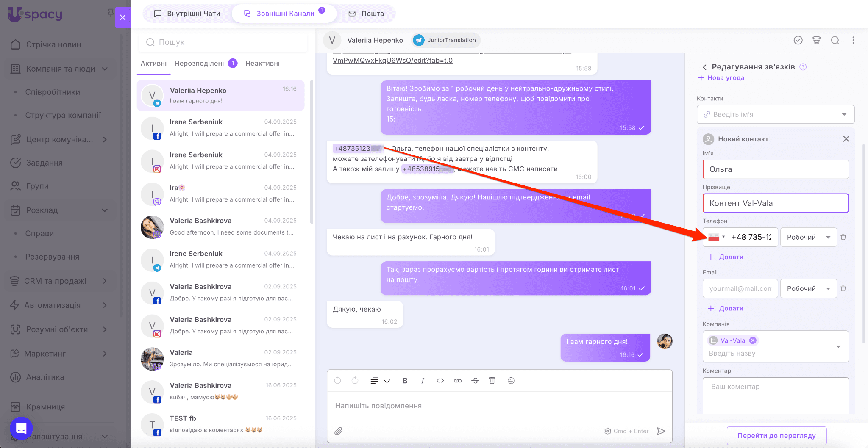The image size is (868, 448).
Task: Expand the Розклад sidebar section
Action: pos(59,210)
